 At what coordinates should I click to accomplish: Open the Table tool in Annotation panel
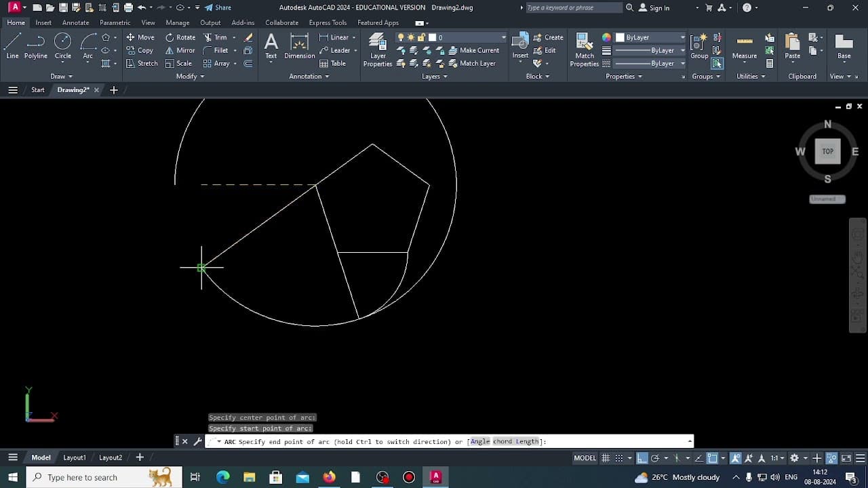[x=332, y=62]
